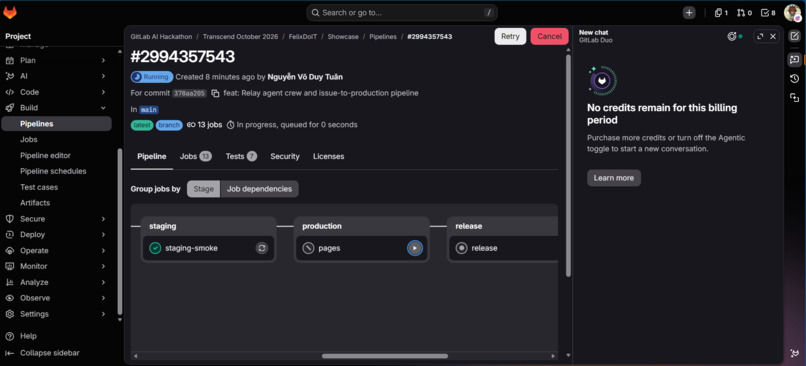The width and height of the screenshot is (806, 366).
Task: Open Pipeline schedules in the sidebar
Action: click(x=53, y=171)
